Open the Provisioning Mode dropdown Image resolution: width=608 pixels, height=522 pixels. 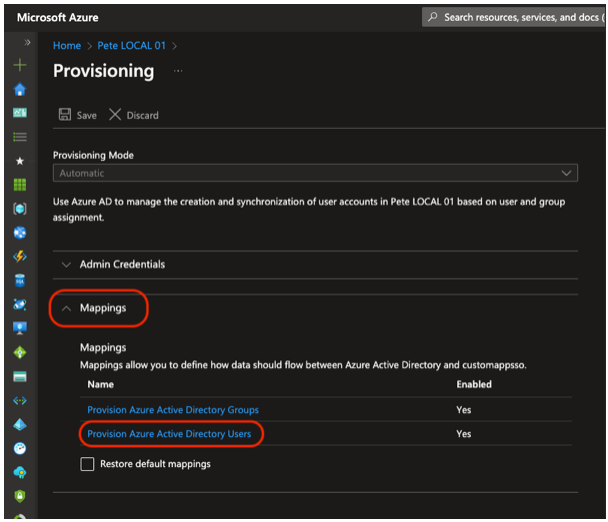point(315,173)
